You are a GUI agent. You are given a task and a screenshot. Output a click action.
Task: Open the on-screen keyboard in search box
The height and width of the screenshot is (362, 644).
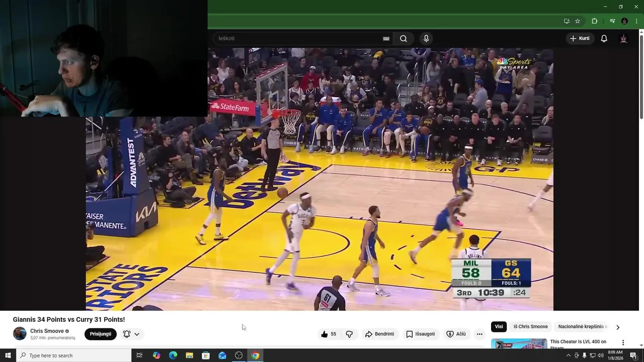pos(386,39)
